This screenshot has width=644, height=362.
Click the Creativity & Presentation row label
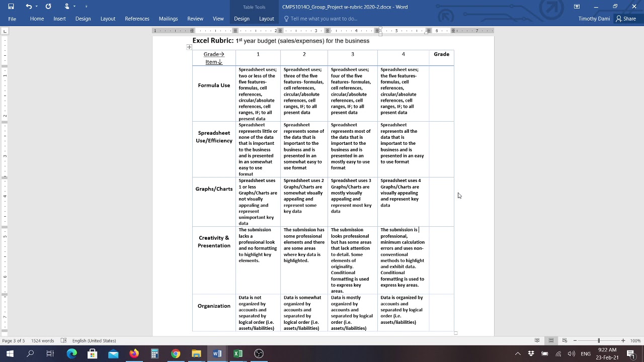tap(214, 242)
